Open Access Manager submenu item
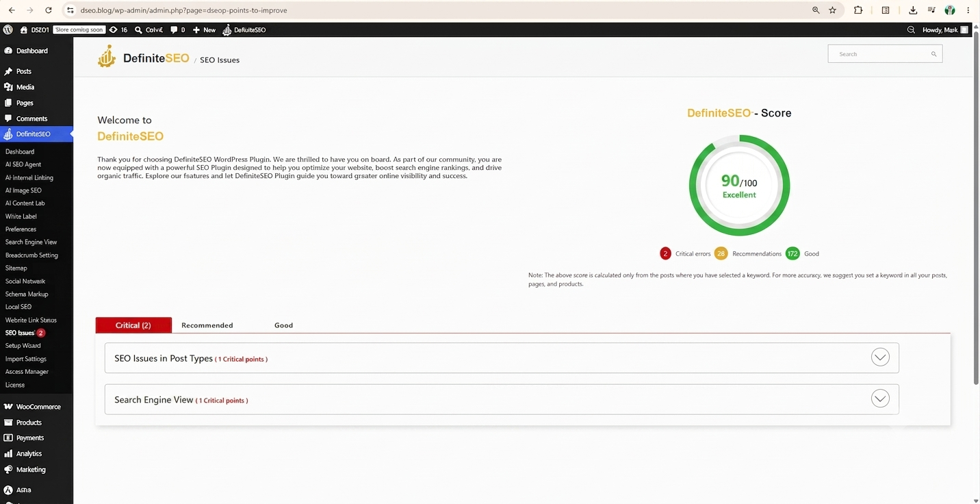This screenshot has height=504, width=980. pyautogui.click(x=27, y=372)
